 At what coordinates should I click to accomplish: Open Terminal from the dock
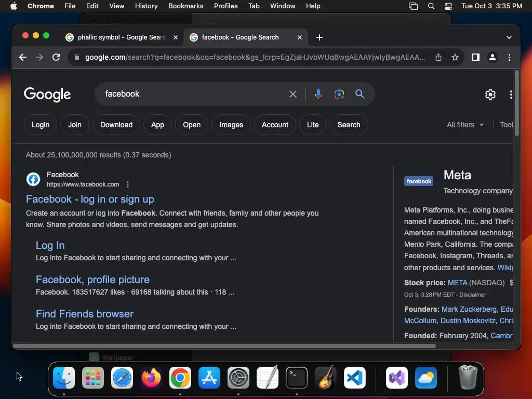(x=297, y=378)
